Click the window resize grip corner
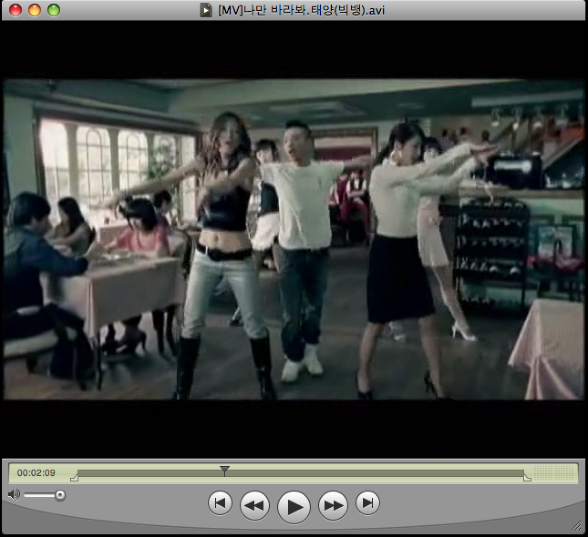588x537 pixels. (x=576, y=526)
